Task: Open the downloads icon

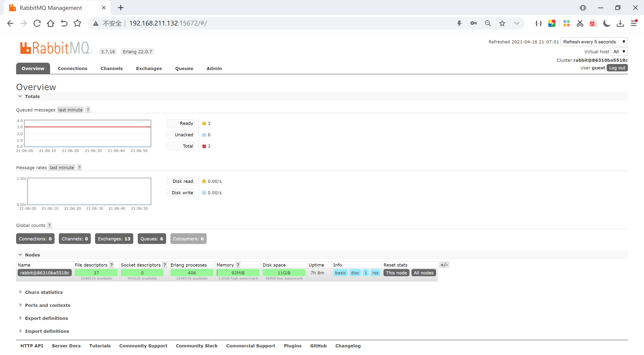Action: [x=620, y=23]
